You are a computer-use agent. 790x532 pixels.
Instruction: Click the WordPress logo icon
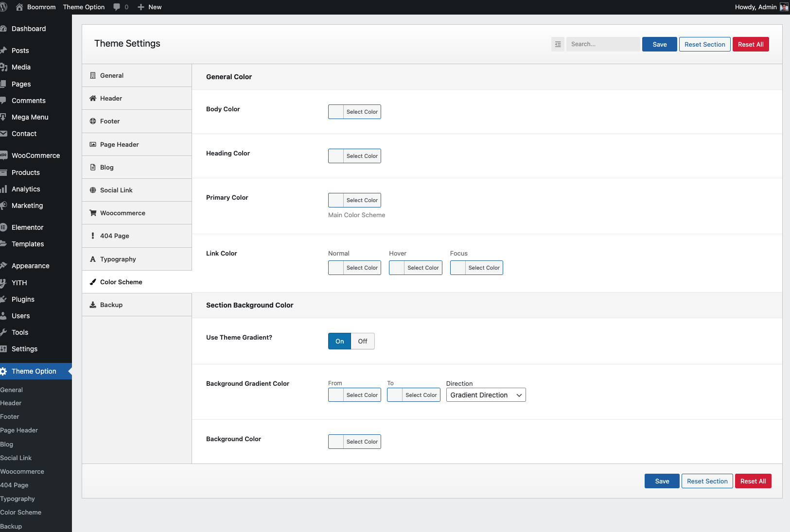[3, 7]
